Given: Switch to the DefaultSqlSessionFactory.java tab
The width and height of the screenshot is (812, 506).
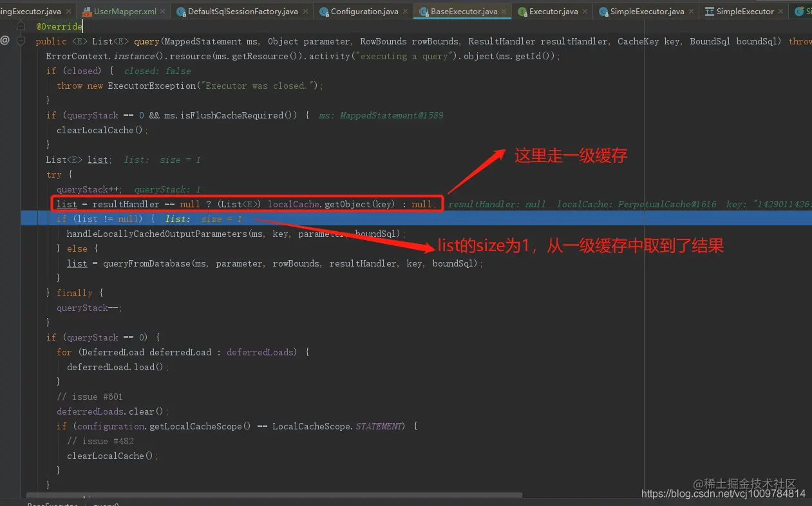Looking at the screenshot, I should 243,12.
